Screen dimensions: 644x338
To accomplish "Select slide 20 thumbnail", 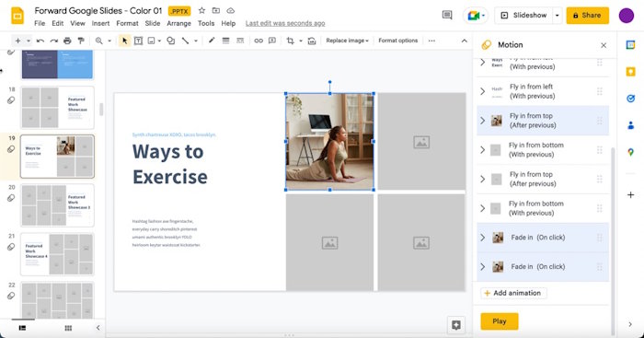I will 57,205.
